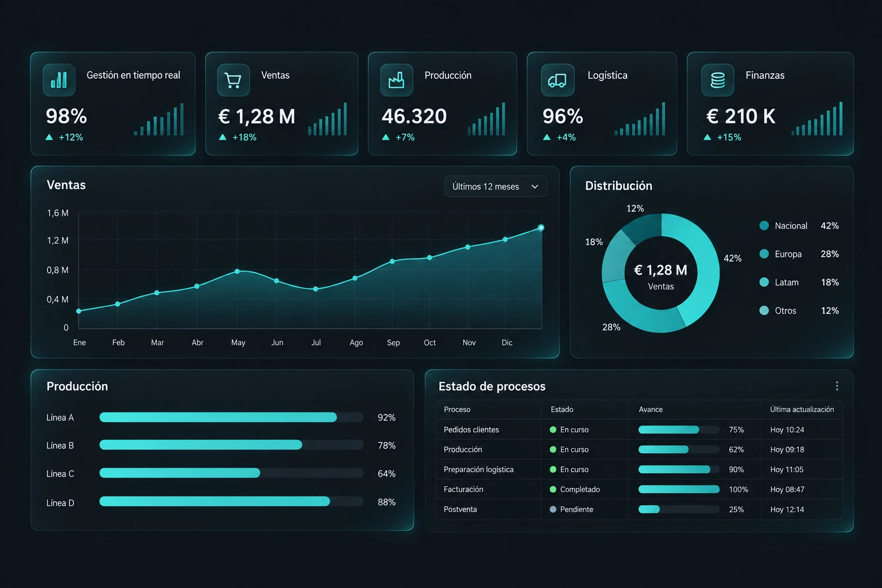
Task: Select the Latam legend color dot
Action: click(x=764, y=282)
